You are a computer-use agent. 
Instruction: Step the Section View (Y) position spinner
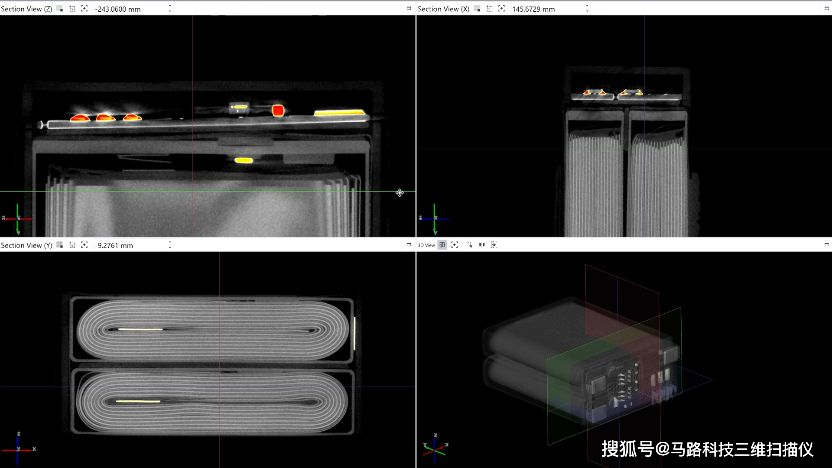(170, 245)
